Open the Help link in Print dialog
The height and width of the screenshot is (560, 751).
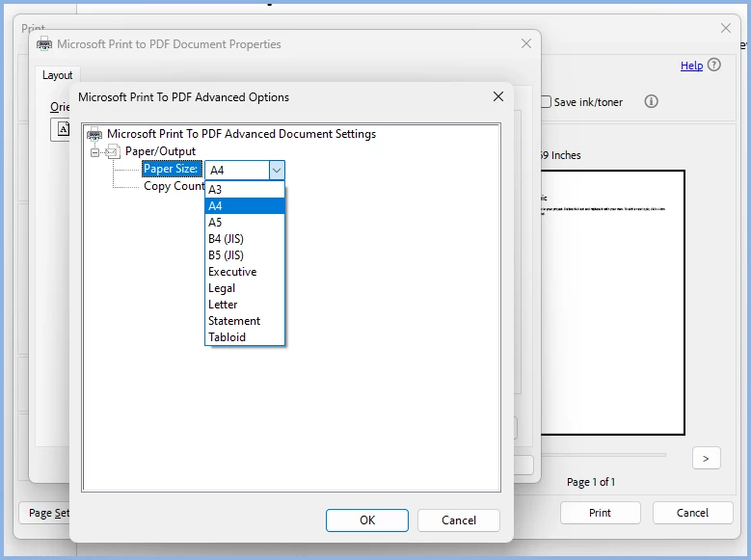coord(691,66)
